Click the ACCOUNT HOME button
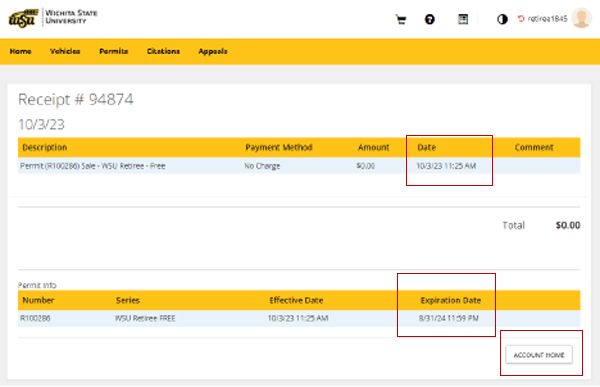 539,355
